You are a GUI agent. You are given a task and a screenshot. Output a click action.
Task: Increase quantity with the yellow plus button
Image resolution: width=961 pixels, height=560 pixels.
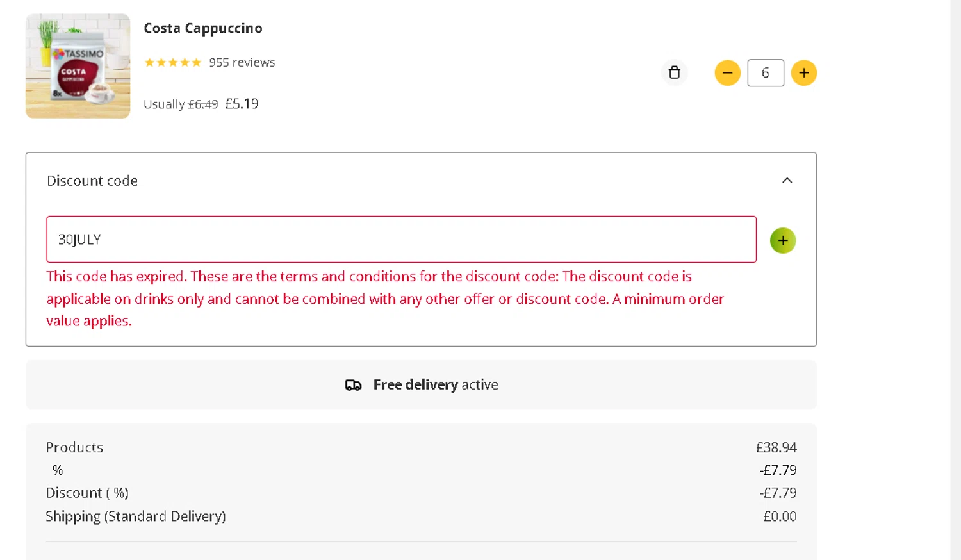803,73
